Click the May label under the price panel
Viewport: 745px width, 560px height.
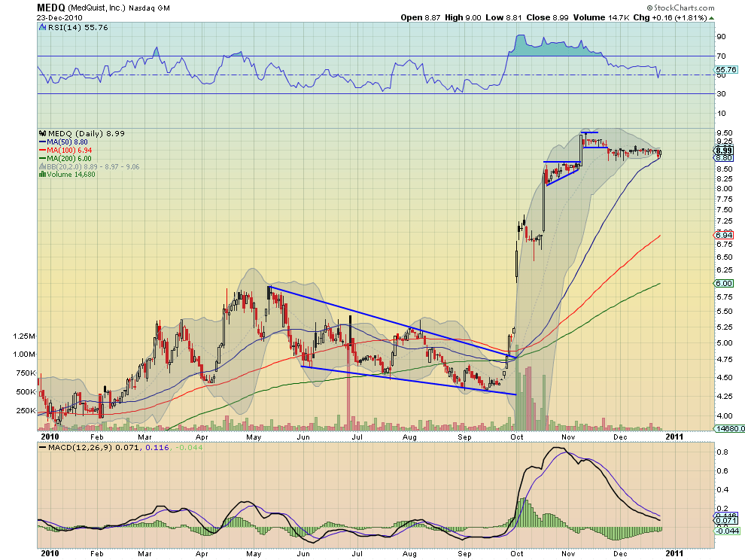click(254, 437)
